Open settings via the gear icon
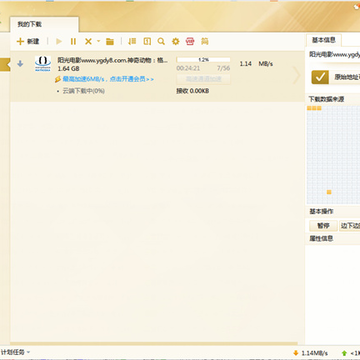This screenshot has height=360, width=360. (x=176, y=41)
